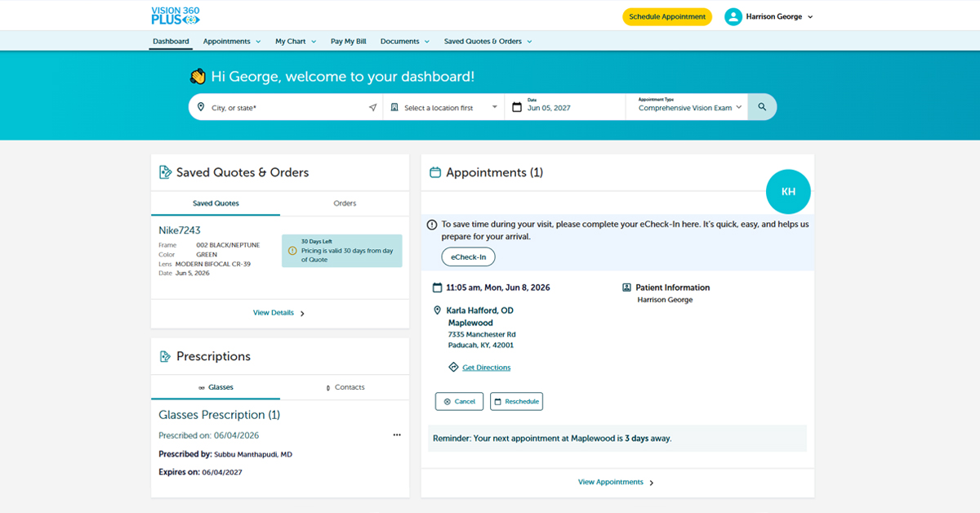Click the Patient Information person icon
Screen dimensions: 980x513
click(626, 288)
